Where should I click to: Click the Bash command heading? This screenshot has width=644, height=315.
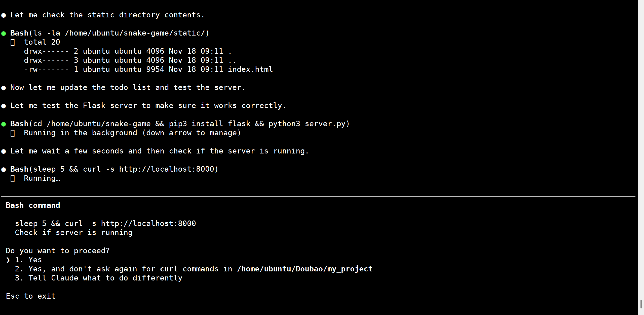tap(33, 205)
